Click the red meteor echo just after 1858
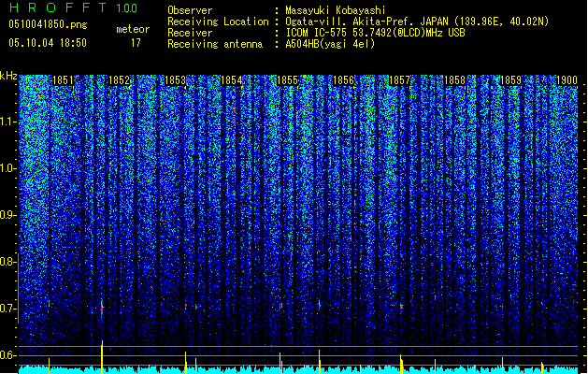 click(x=435, y=297)
